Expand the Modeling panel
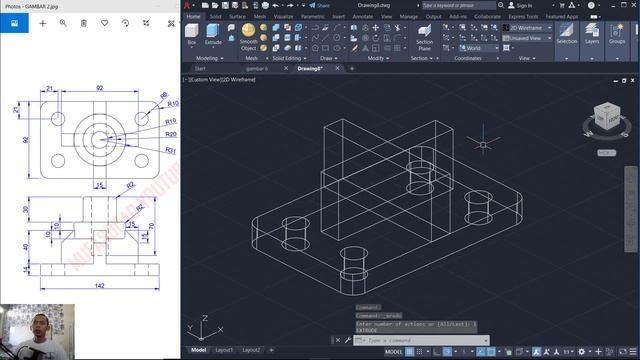The width and height of the screenshot is (640, 360). 210,58
